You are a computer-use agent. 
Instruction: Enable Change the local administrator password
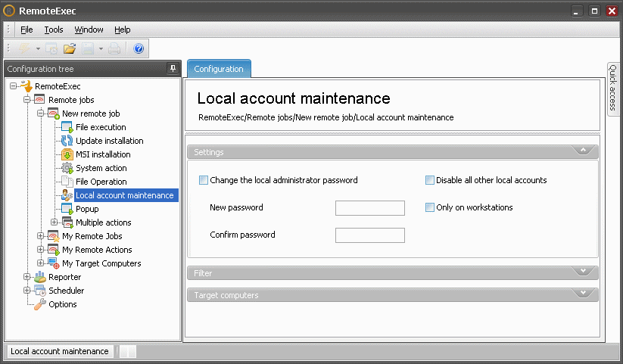(204, 180)
